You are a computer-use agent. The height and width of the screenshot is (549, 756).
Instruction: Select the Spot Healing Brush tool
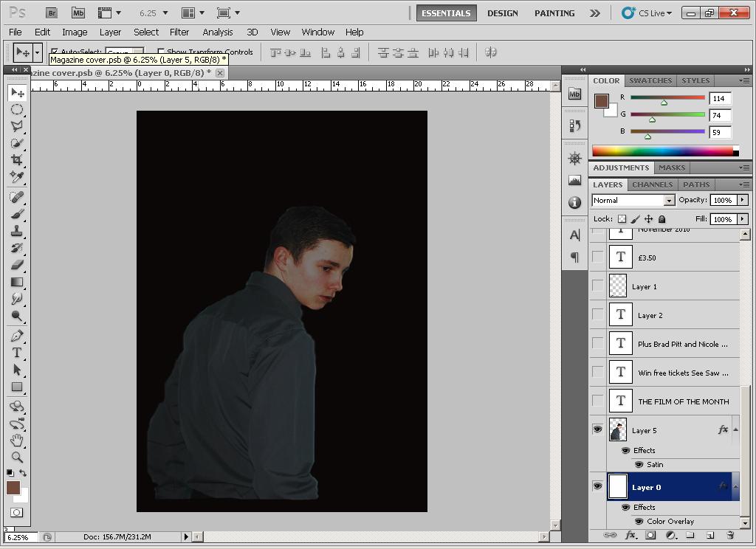coord(17,197)
